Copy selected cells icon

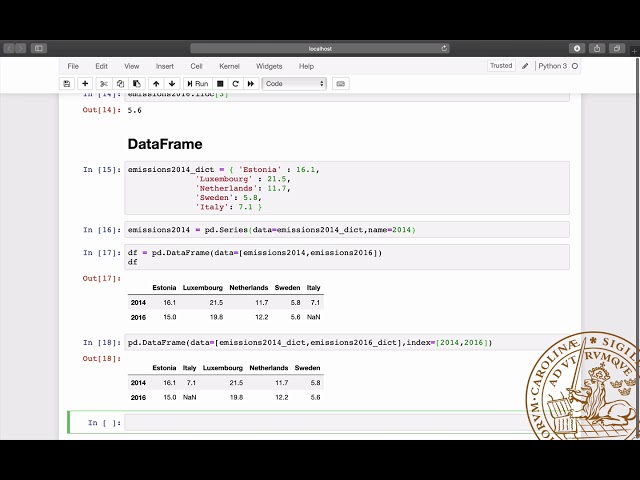[x=120, y=84]
